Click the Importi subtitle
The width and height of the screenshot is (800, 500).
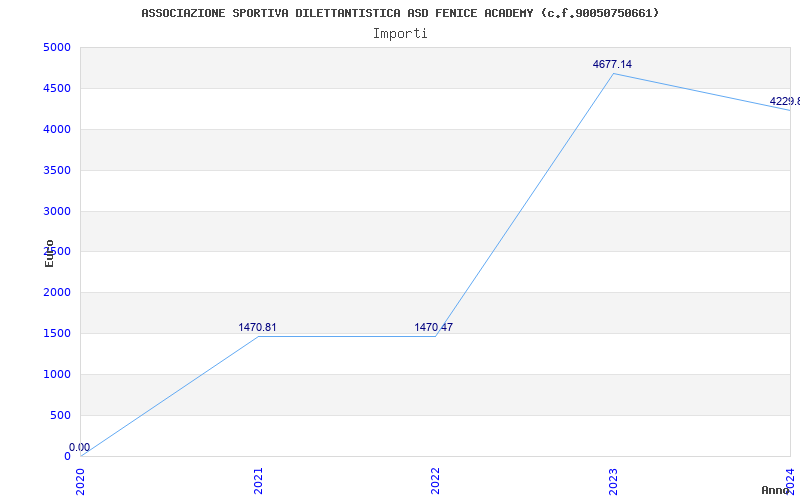[x=400, y=34]
